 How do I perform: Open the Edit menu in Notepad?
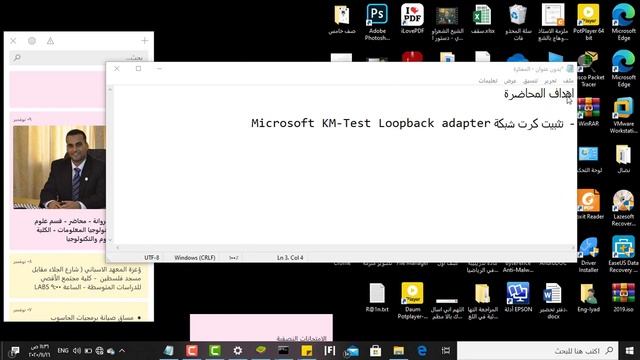550,81
